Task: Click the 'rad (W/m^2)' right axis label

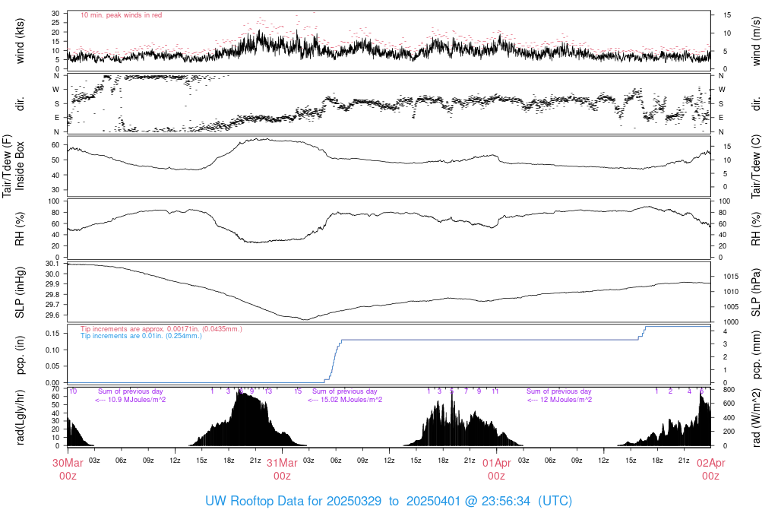Action: pyautogui.click(x=756, y=417)
